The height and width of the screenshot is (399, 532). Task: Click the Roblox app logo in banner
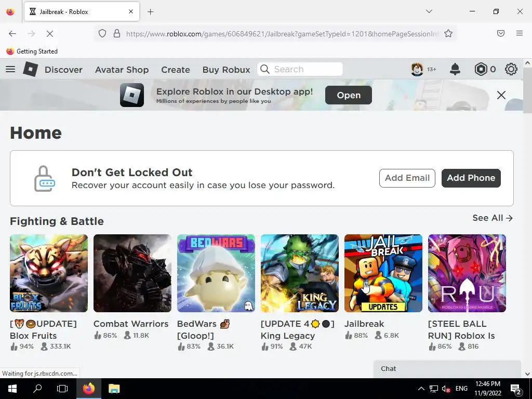coord(132,95)
